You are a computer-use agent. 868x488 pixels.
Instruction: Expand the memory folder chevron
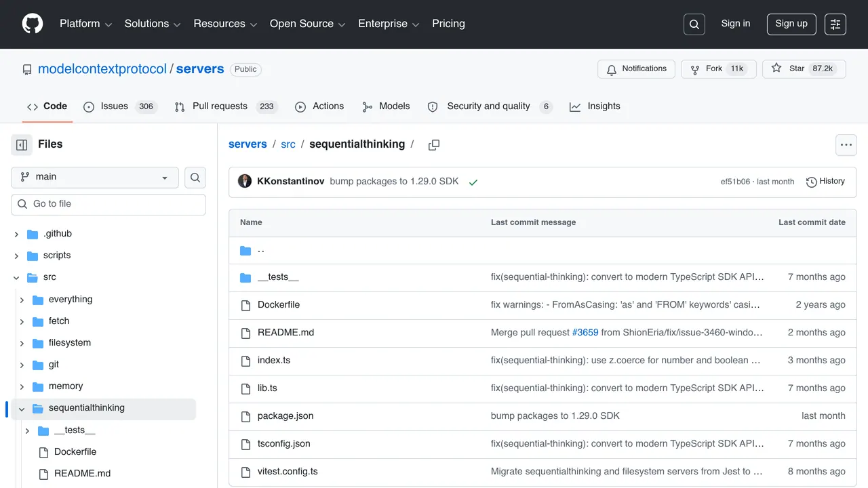point(22,386)
